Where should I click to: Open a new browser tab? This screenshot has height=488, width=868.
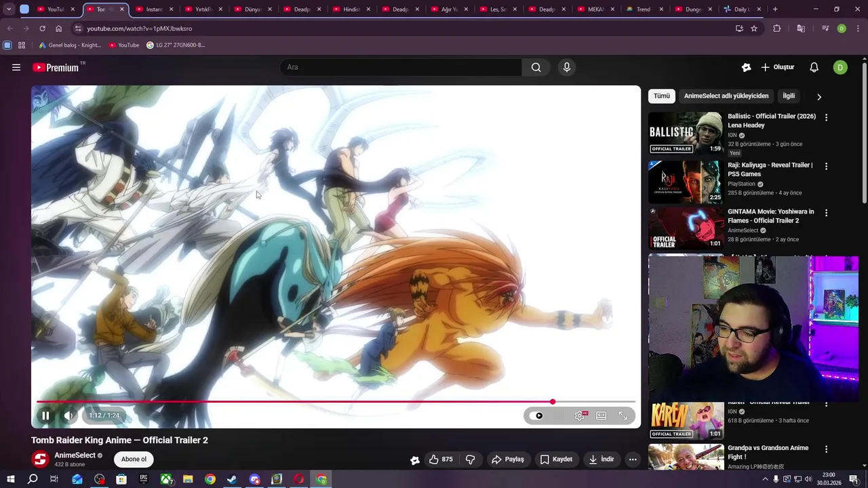(x=775, y=9)
